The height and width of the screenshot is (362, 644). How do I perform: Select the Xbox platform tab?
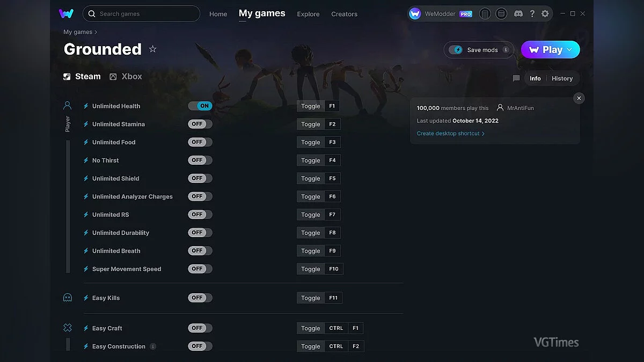click(x=126, y=76)
